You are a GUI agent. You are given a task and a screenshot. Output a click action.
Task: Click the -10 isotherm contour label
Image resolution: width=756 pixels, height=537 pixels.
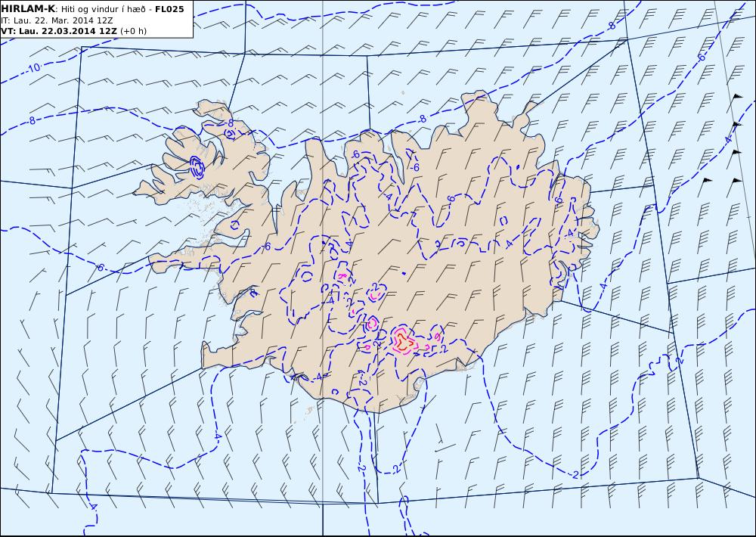click(33, 67)
